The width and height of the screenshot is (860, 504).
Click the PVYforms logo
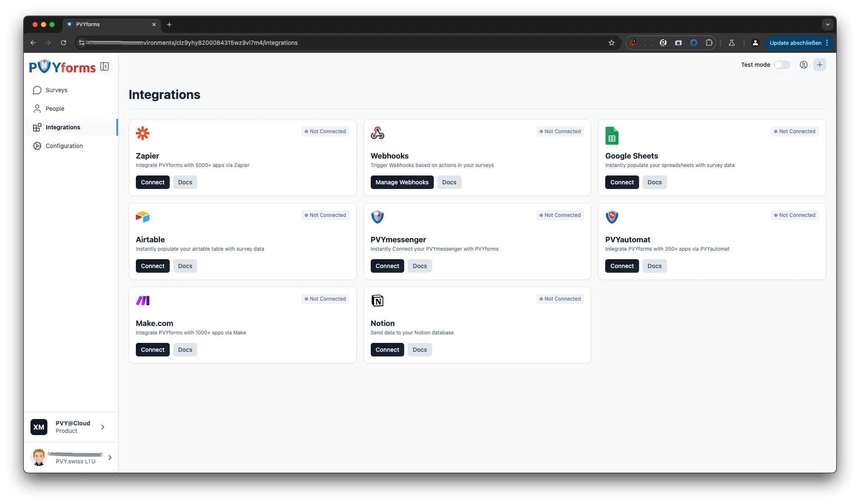click(x=62, y=67)
